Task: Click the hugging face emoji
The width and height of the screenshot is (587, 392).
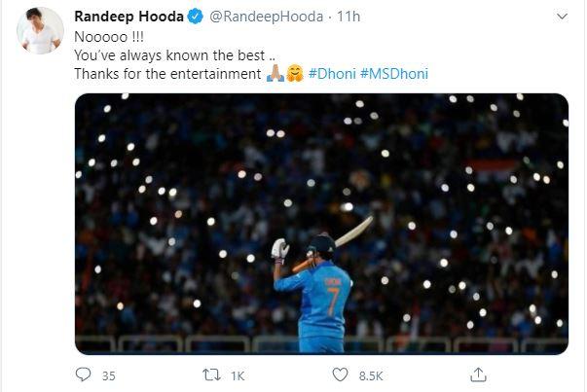Action: tap(293, 74)
